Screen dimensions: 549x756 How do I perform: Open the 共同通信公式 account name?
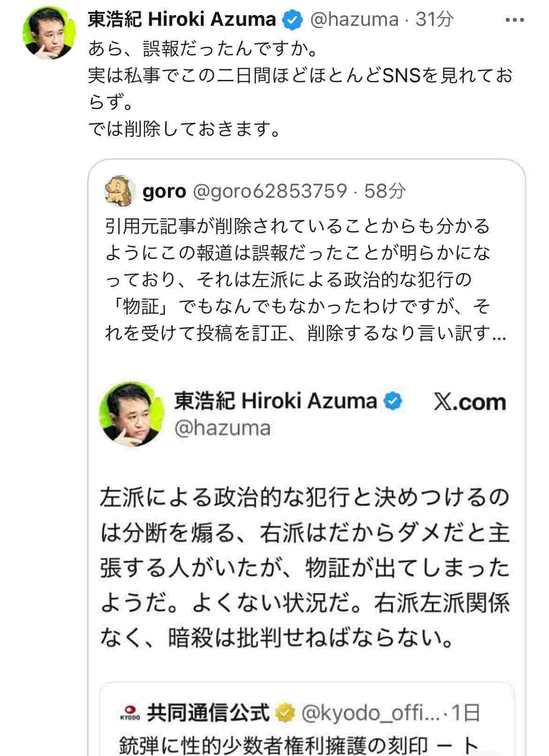pyautogui.click(x=208, y=713)
